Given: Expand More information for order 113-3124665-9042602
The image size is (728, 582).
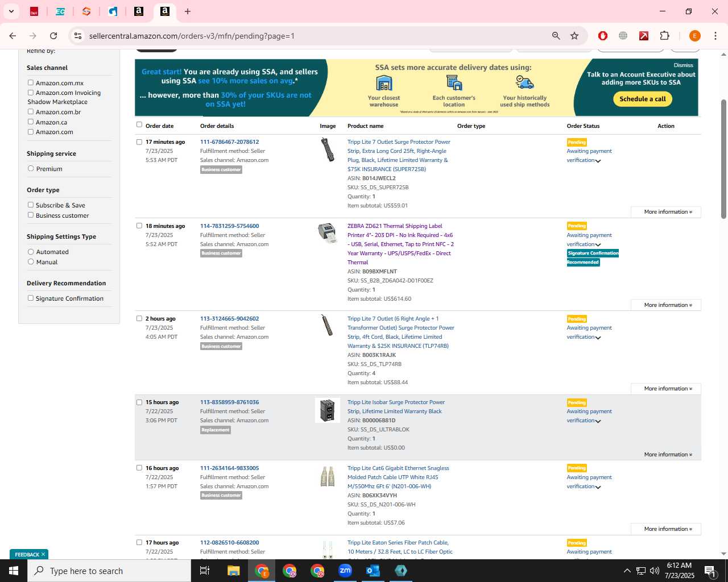Looking at the screenshot, I should click(x=666, y=389).
